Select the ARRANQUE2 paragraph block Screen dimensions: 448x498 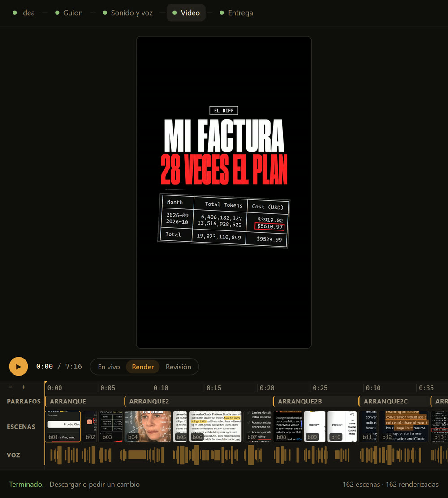tap(198, 401)
